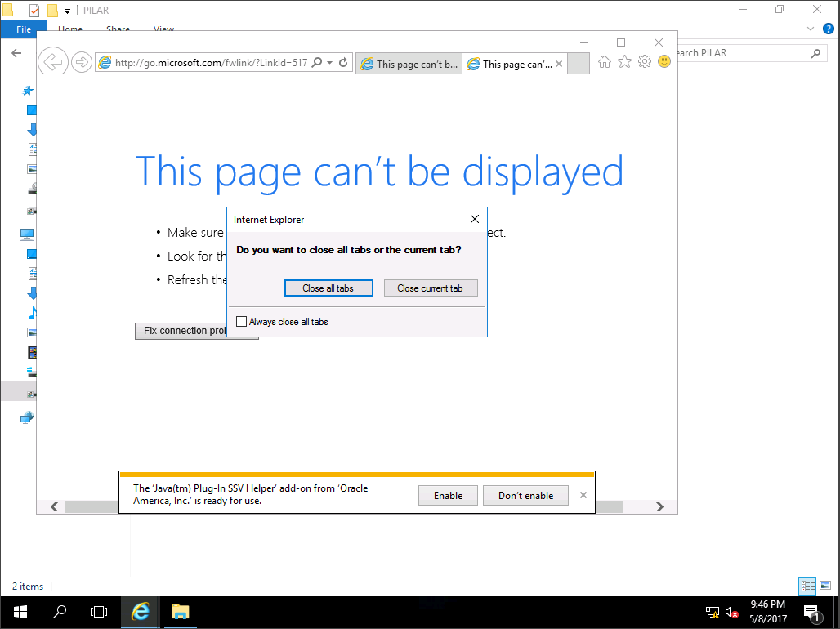Close the active IE tab with its X

(x=559, y=64)
